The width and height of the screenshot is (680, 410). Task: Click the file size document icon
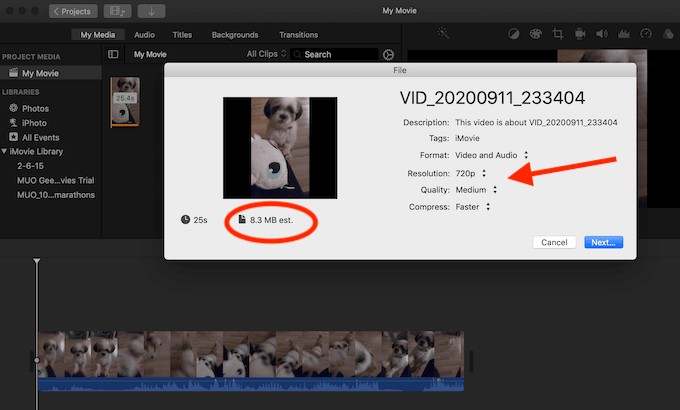coord(242,220)
